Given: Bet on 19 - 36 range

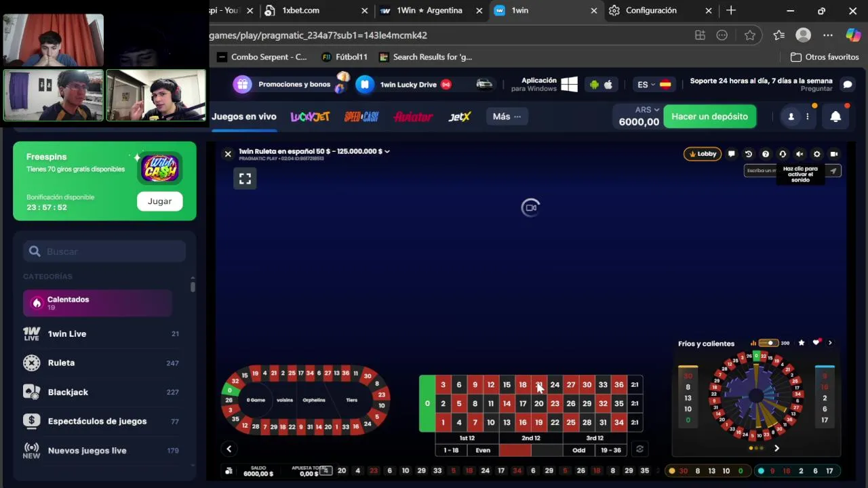Looking at the screenshot, I should click(610, 450).
